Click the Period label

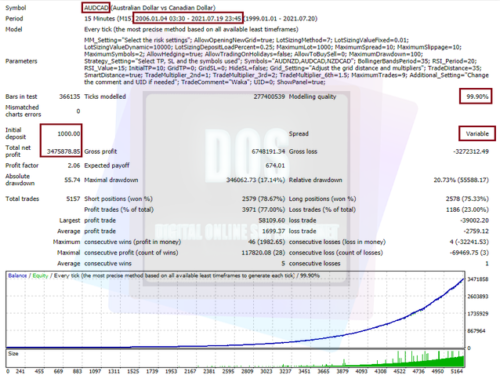[14, 18]
